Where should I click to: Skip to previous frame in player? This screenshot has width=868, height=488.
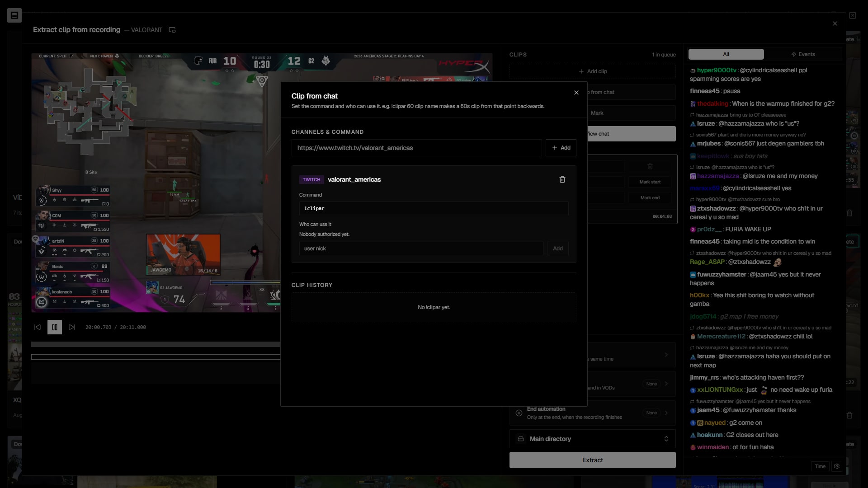[38, 327]
